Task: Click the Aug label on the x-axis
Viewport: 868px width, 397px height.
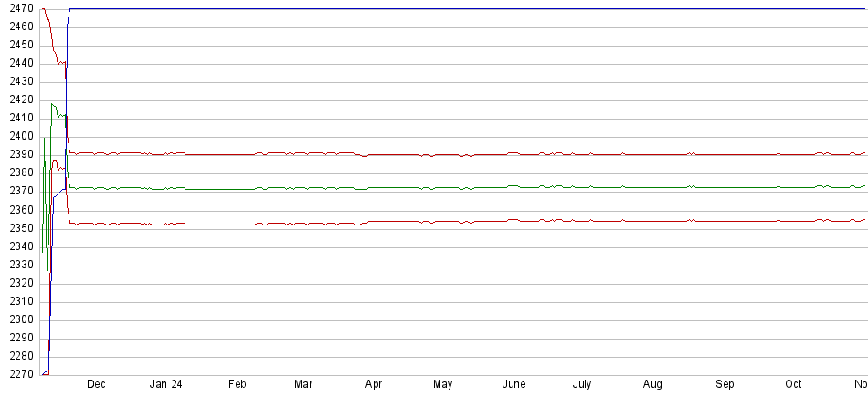Action: point(652,384)
